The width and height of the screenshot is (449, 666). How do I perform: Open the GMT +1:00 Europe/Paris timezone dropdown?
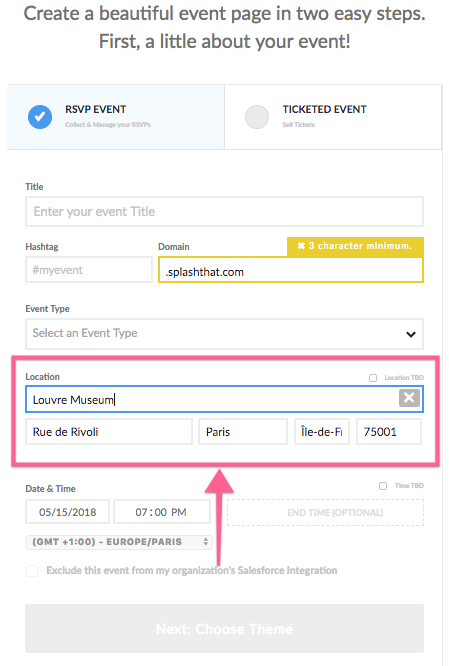point(119,542)
